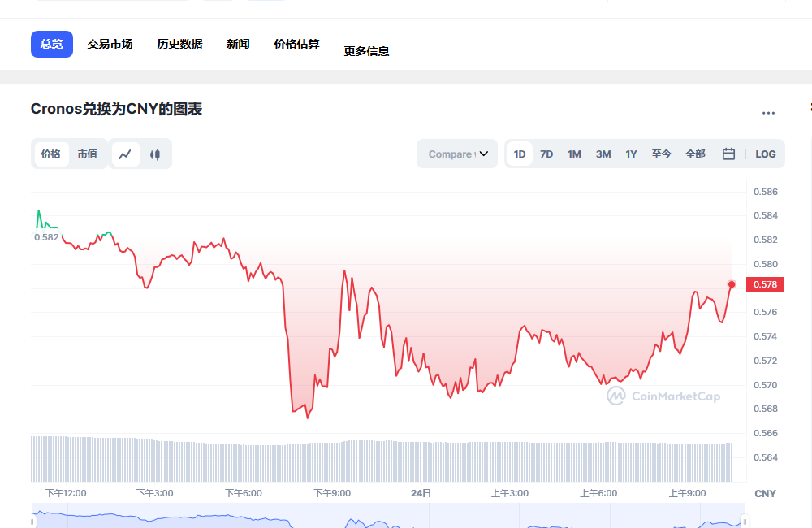812x528 pixels.
Task: Expand the Compare dropdown
Action: pos(457,154)
